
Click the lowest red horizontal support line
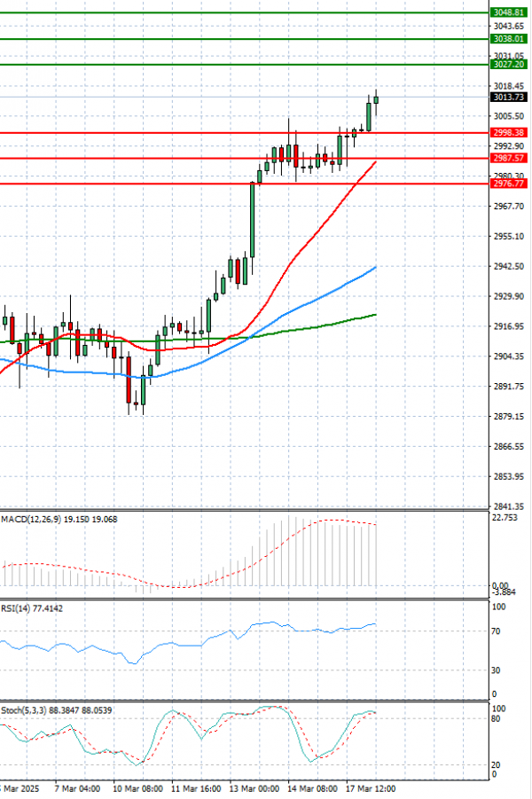245,184
